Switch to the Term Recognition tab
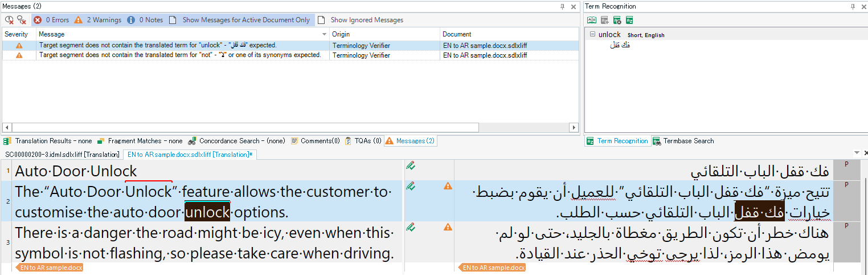 click(617, 141)
